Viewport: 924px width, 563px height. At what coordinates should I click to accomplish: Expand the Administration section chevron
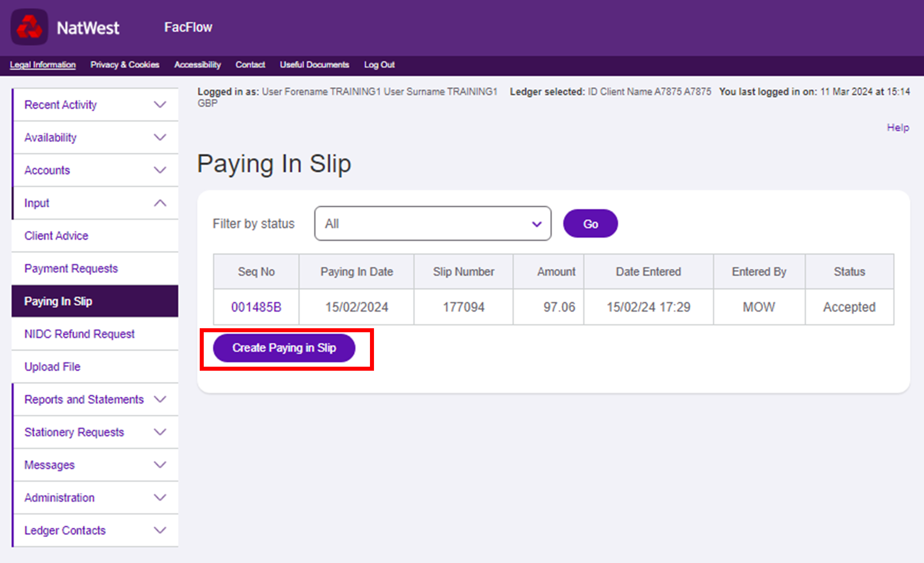tap(160, 497)
